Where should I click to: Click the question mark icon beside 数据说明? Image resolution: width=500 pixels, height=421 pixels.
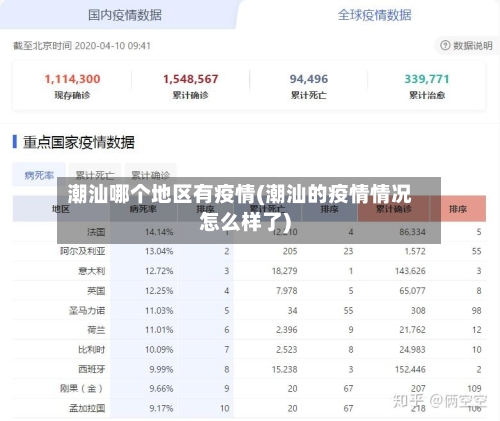click(445, 45)
